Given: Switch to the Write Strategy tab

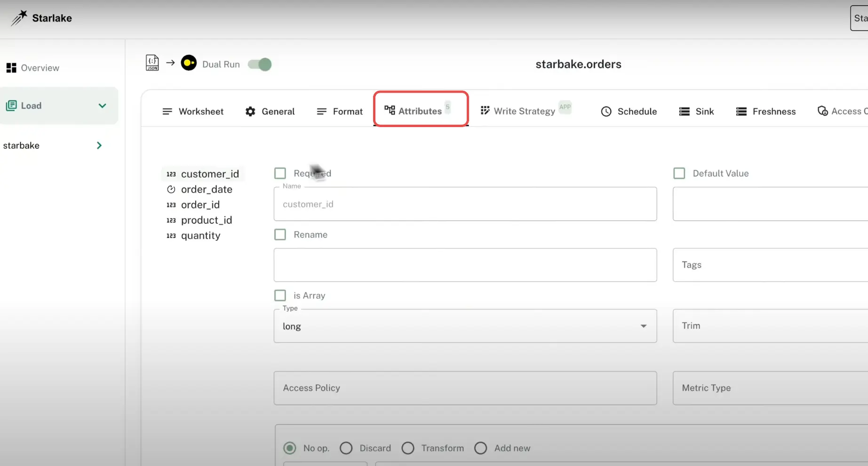Looking at the screenshot, I should (x=524, y=112).
